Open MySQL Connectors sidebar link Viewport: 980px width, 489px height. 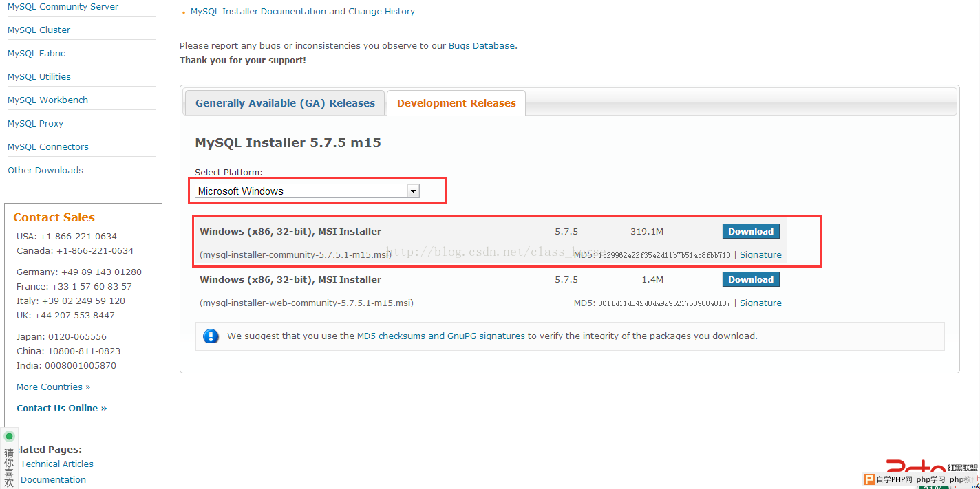(x=48, y=147)
